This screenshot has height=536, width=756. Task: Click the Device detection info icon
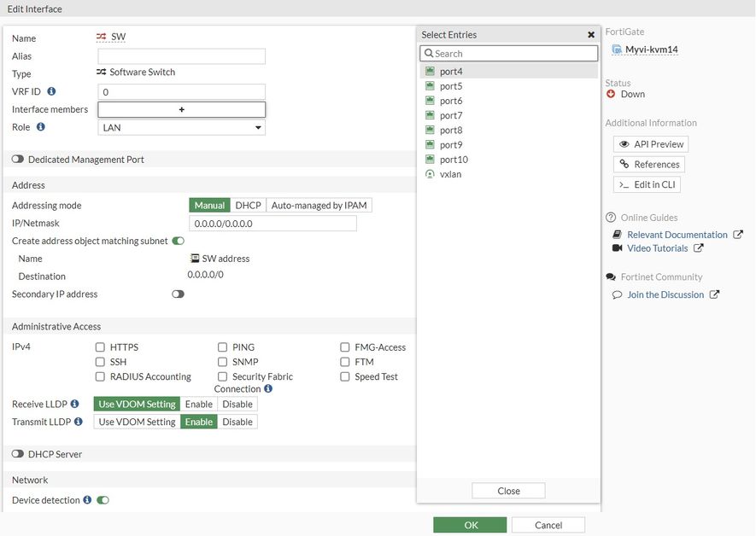click(x=87, y=500)
